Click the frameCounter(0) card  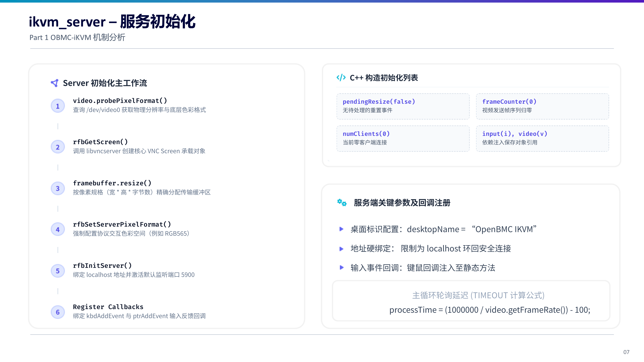click(543, 106)
